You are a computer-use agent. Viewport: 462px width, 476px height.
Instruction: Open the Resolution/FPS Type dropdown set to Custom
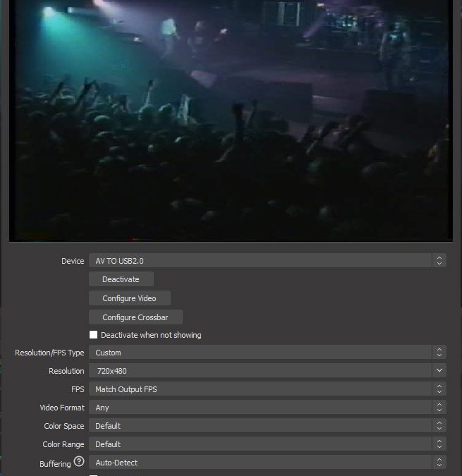(260, 353)
